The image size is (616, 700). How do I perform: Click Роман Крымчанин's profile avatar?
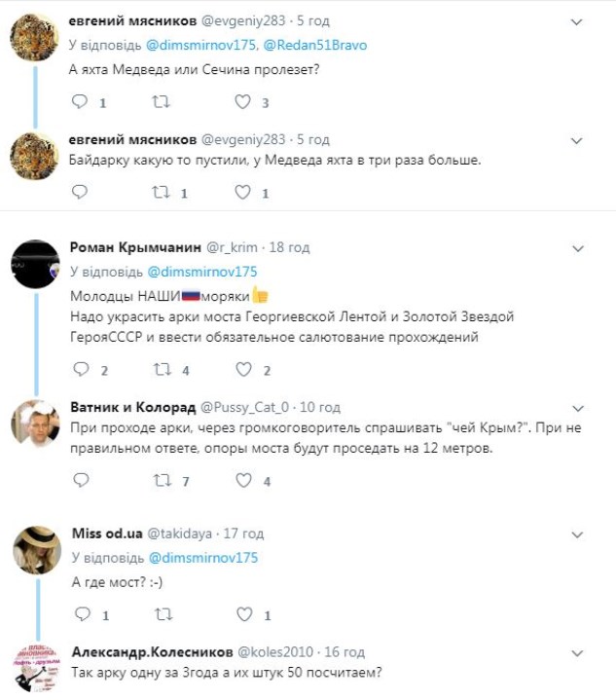[35, 263]
